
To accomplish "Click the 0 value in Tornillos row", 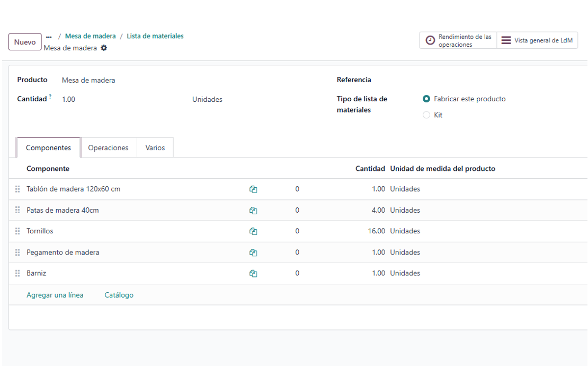I will point(297,231).
